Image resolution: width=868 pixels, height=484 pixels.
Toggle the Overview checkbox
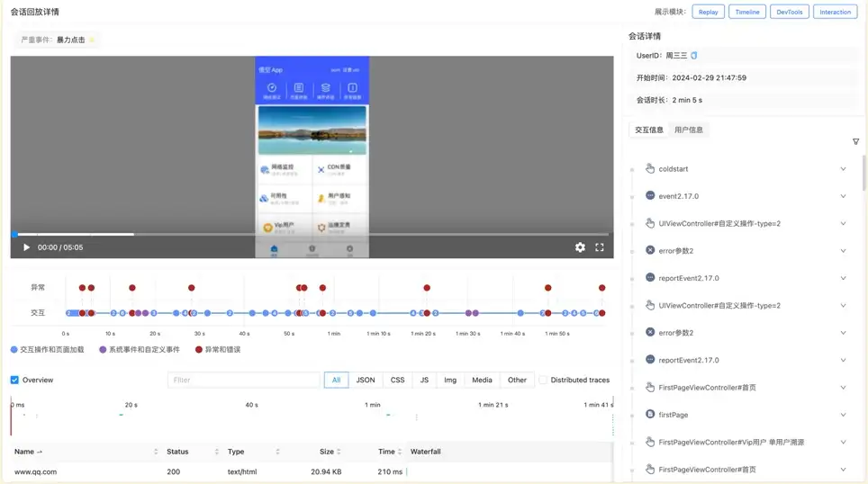[14, 380]
